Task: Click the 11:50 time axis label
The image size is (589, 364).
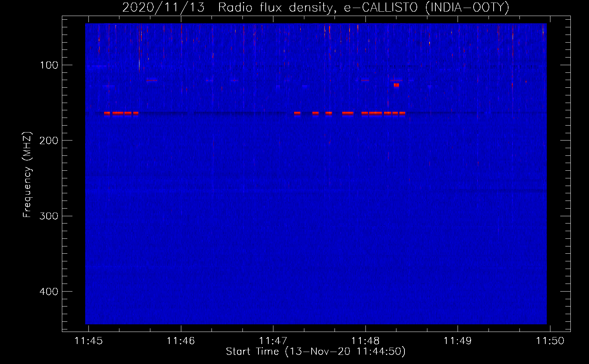Action: [x=550, y=341]
